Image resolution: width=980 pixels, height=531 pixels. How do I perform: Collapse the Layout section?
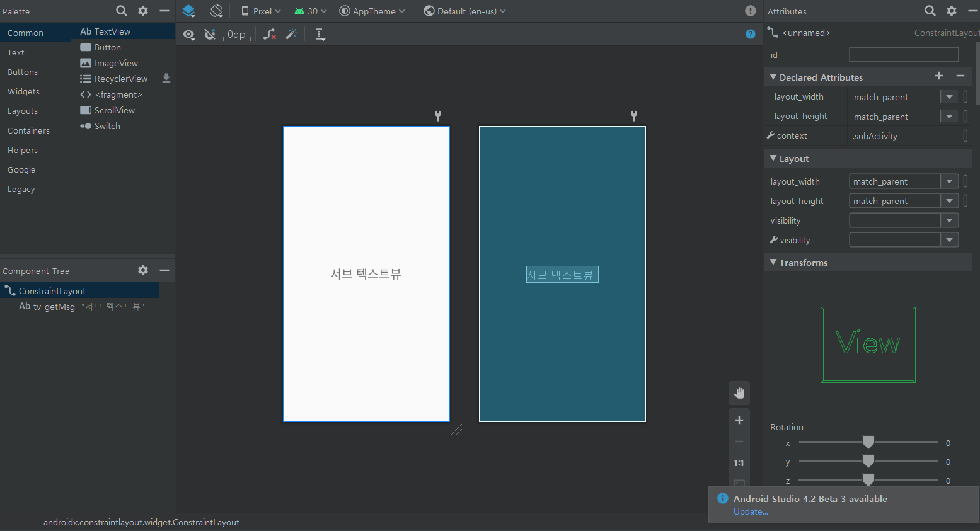click(773, 158)
